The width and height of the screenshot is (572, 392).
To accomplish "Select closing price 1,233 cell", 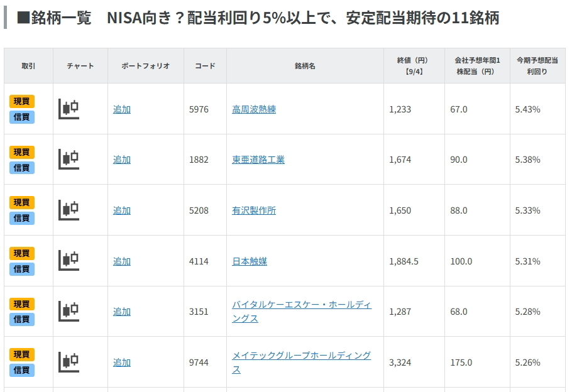I will [x=414, y=109].
